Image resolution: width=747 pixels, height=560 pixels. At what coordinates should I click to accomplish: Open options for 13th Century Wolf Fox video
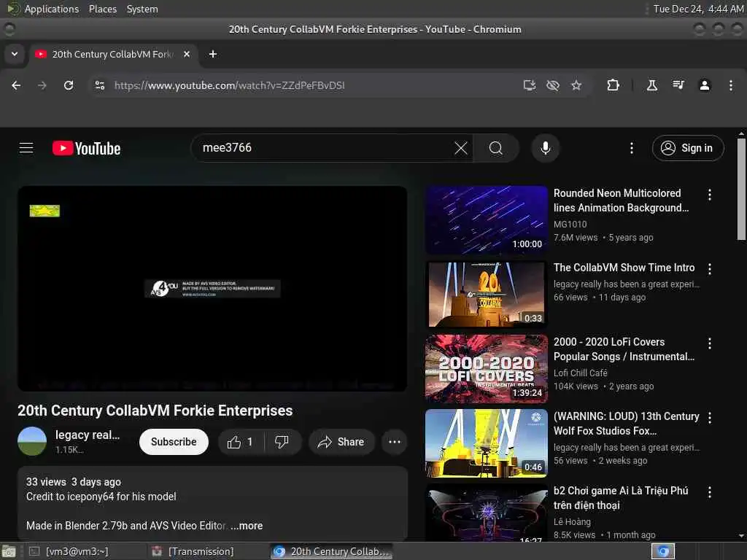[709, 418]
